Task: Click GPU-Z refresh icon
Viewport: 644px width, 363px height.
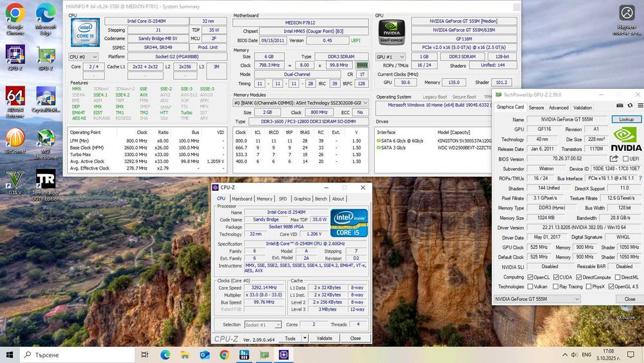Action: pos(630,106)
